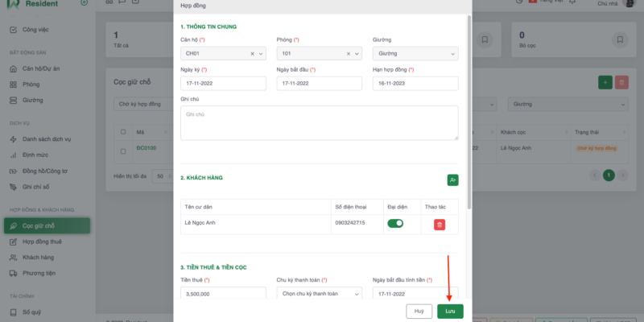Click the red delete button beside the plus button
644x322 pixels.
[x=621, y=82]
